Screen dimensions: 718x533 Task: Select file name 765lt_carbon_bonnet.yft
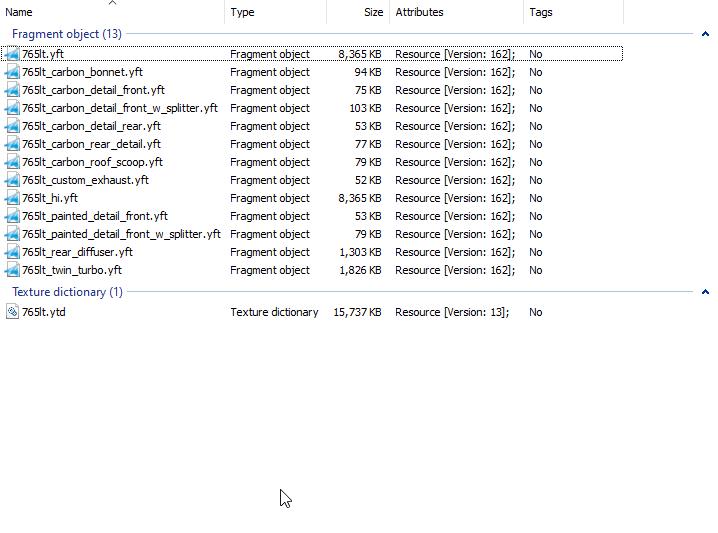[82, 72]
